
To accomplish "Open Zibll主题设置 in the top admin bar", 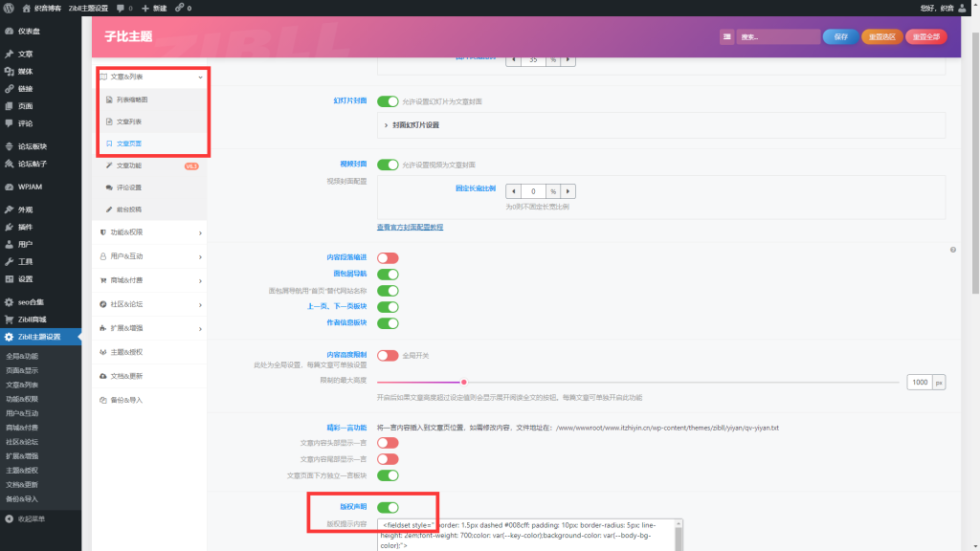I will click(88, 8).
